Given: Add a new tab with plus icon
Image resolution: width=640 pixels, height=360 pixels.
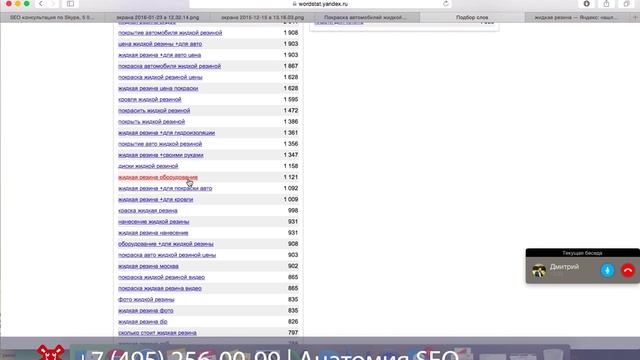Looking at the screenshot, I should (636, 17).
